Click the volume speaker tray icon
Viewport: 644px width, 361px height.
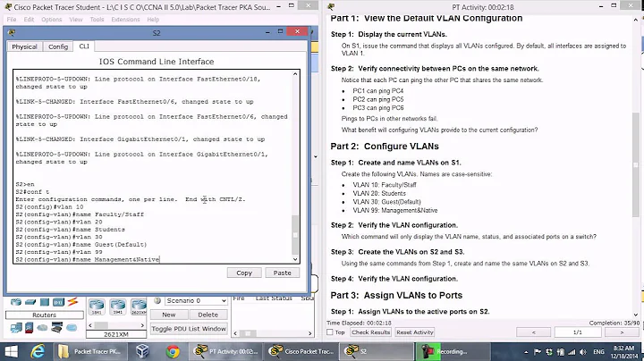583,352
